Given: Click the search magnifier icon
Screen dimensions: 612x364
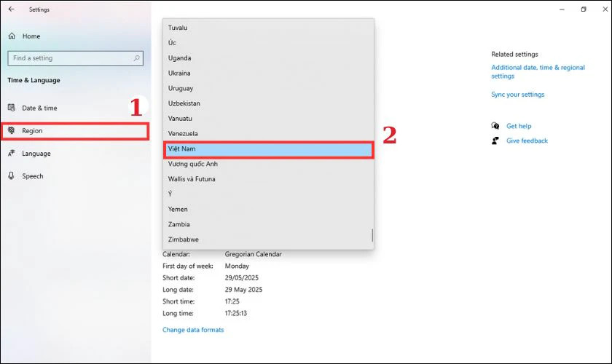Looking at the screenshot, I should [x=136, y=58].
